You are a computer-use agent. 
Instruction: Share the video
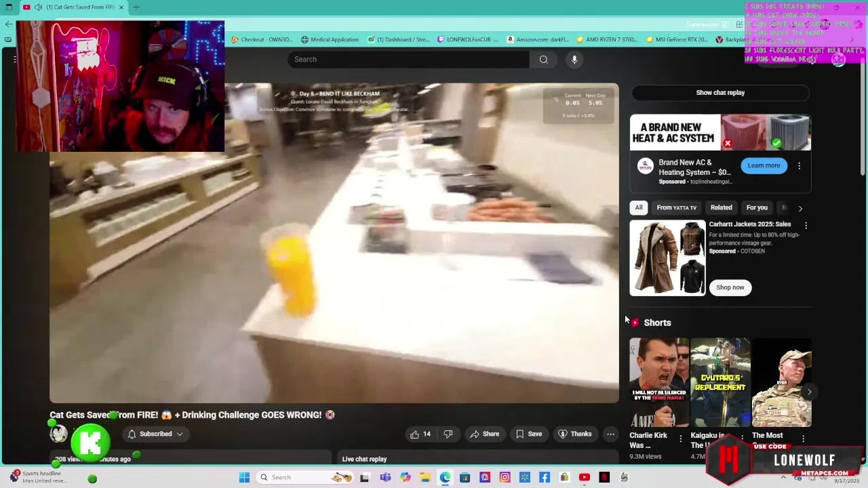pos(484,434)
